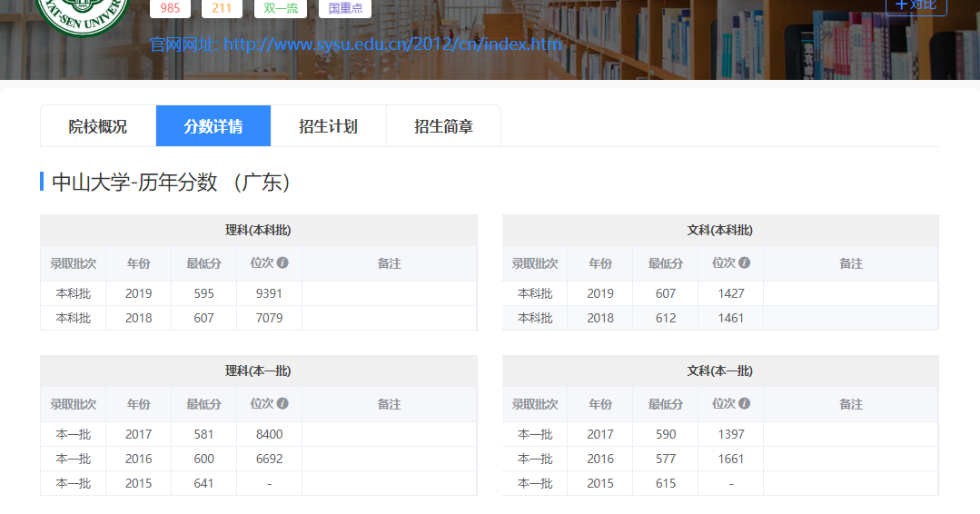Viewport: 980px width, 514px height.
Task: Click rank 1427 in 文科(本科批) table
Action: 730,293
